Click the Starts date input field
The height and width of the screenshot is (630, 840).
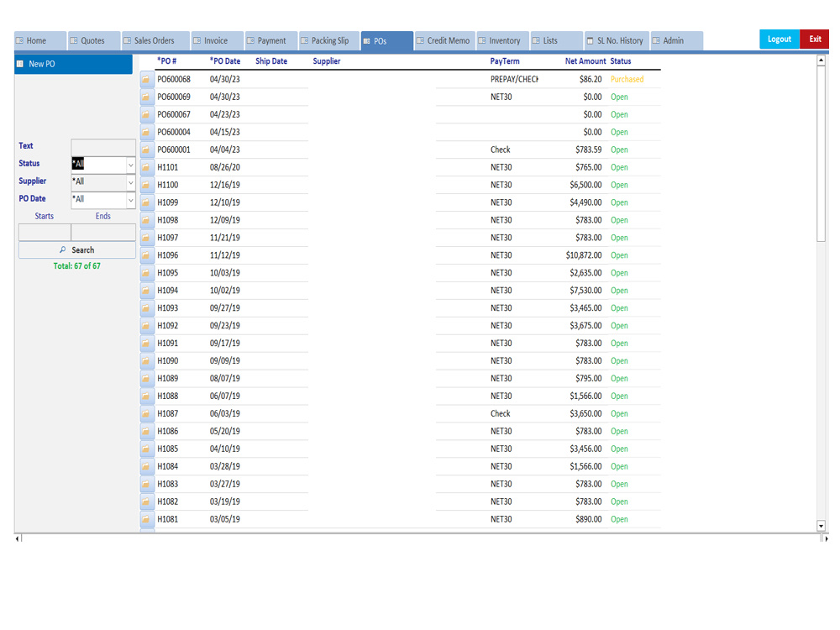[x=45, y=233]
